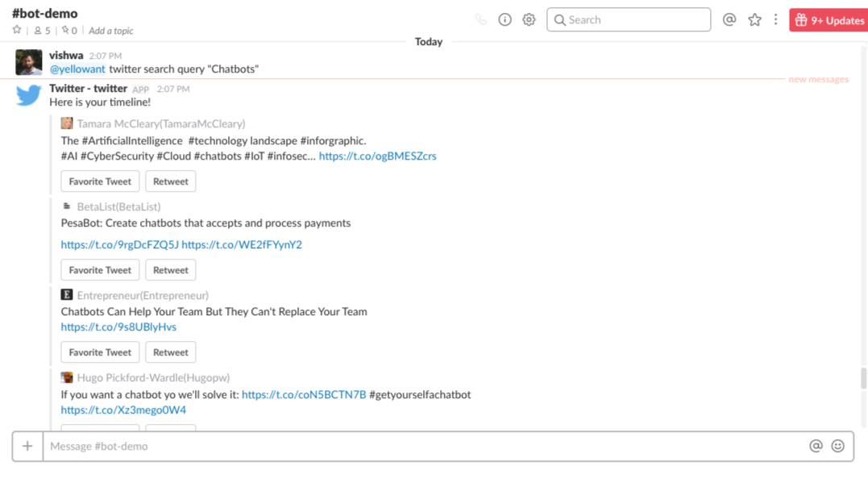View the 5 channel members

pos(42,31)
